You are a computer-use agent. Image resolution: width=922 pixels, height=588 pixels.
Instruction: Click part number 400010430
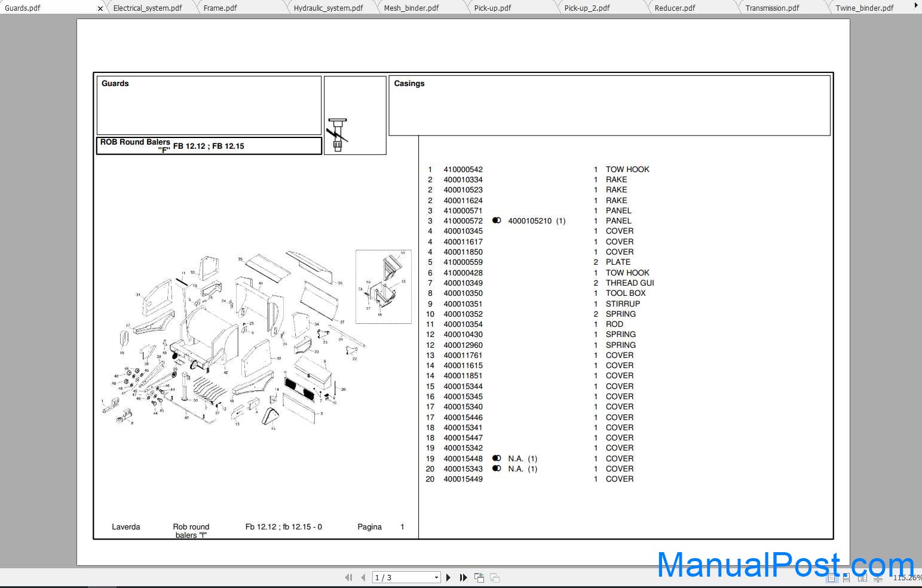coord(463,335)
